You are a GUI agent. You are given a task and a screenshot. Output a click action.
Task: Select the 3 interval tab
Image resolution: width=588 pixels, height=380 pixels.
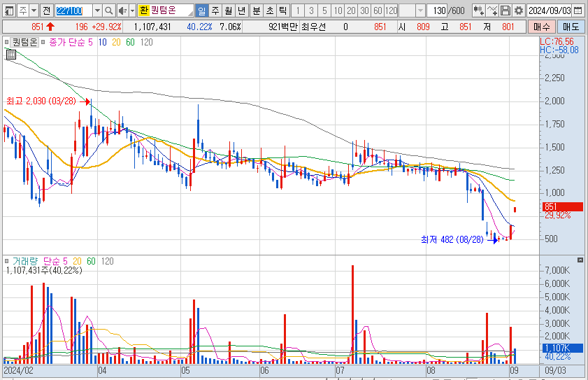pos(311,10)
